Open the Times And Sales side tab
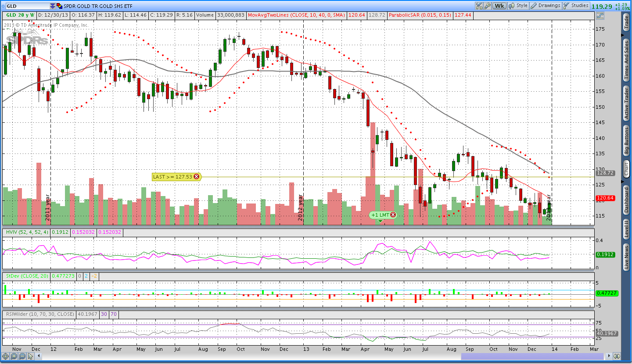This screenshot has height=364, width=632. pyautogui.click(x=626, y=60)
